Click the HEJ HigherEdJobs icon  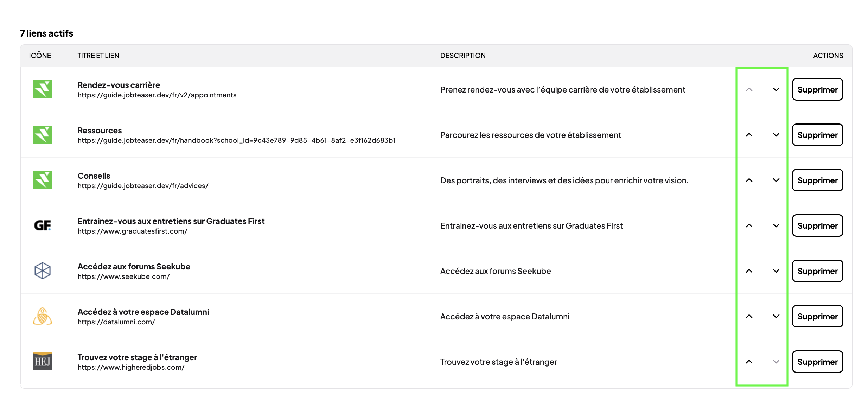tap(42, 362)
